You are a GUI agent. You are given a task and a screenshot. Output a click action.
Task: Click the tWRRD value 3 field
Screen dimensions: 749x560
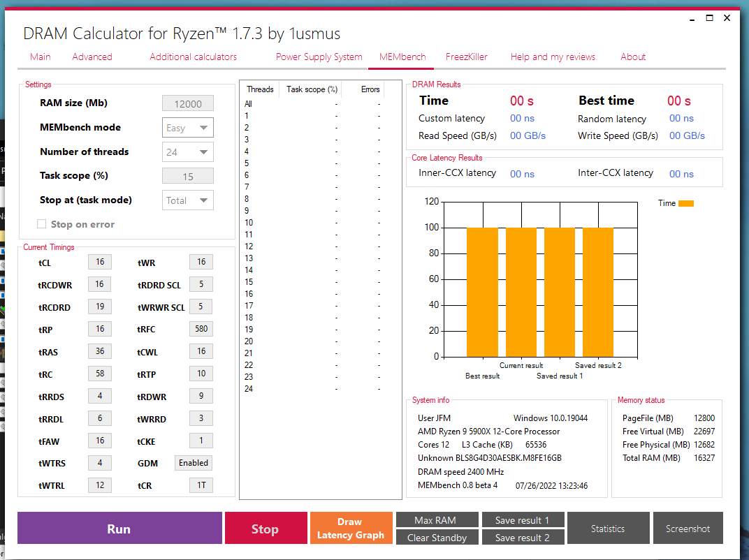coord(201,418)
